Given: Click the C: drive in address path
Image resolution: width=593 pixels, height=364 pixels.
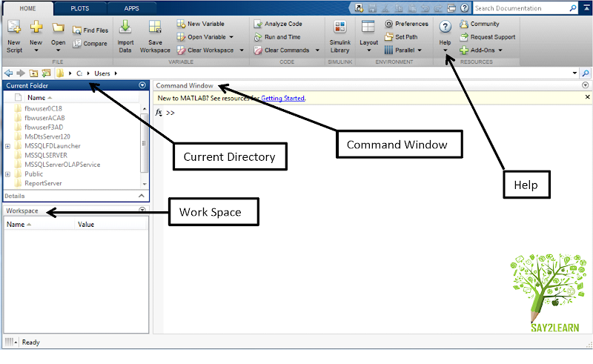Looking at the screenshot, I should (x=79, y=73).
